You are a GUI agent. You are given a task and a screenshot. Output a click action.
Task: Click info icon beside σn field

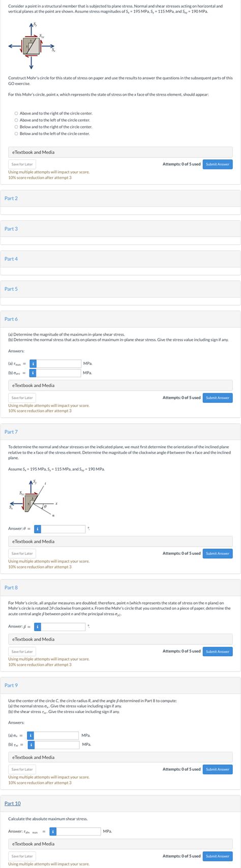click(x=31, y=735)
